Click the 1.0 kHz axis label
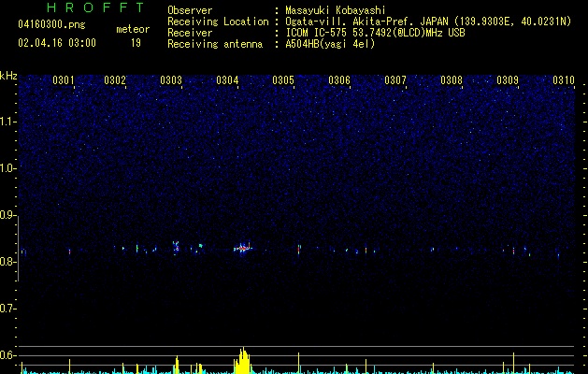588x374 pixels. (x=8, y=168)
